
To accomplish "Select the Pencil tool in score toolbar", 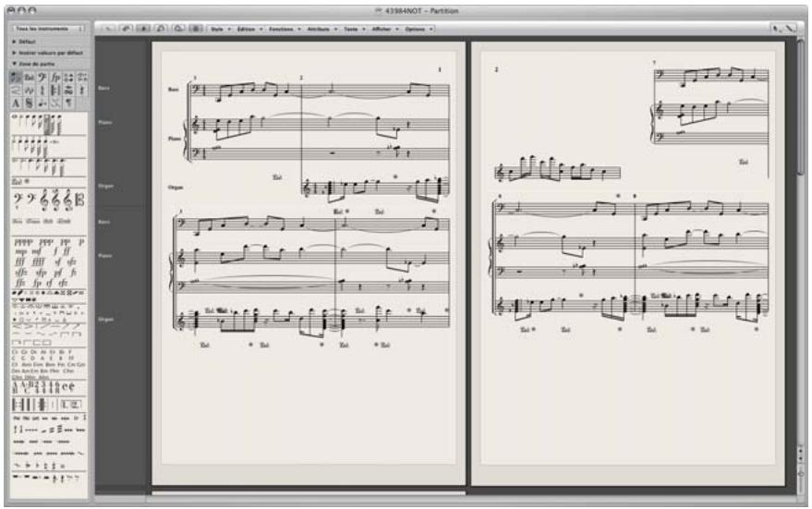I will click(x=790, y=29).
